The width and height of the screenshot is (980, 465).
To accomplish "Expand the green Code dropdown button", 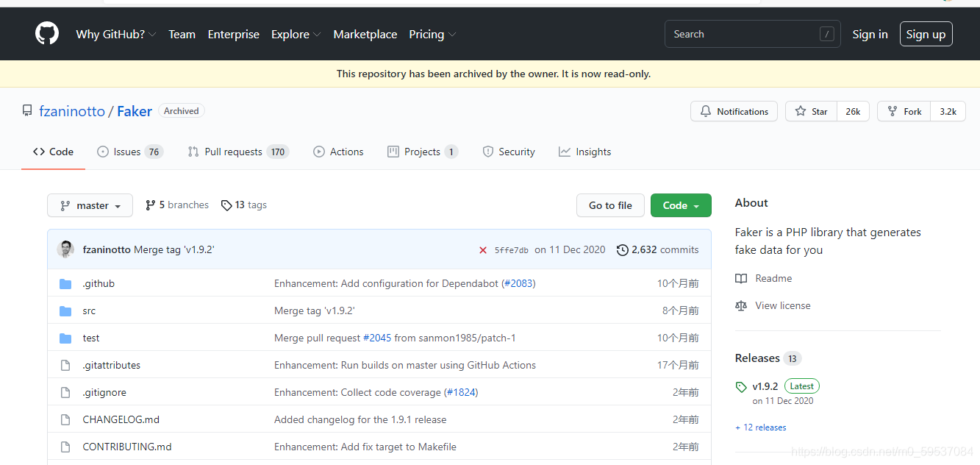I will point(681,205).
